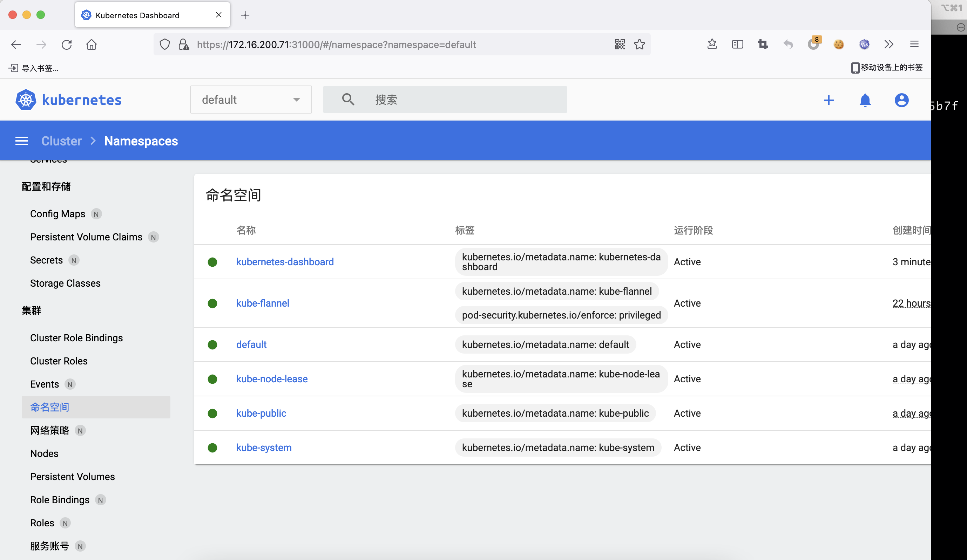Click the Kubernetes logo

[26, 100]
